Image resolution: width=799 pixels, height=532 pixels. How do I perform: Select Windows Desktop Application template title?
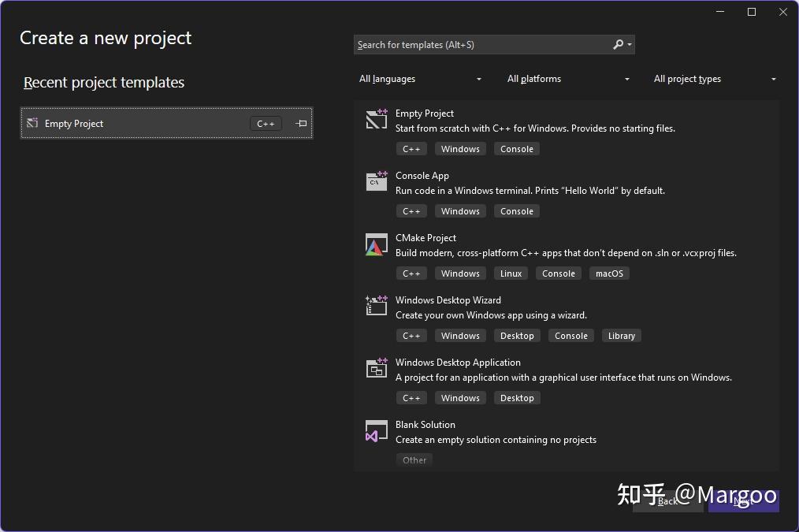click(458, 363)
